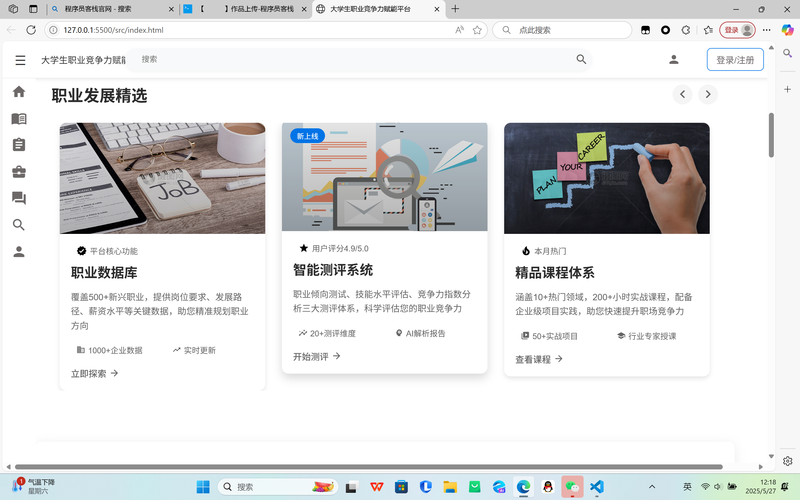
Task: Go to home icon in sidebar
Action: [x=19, y=92]
